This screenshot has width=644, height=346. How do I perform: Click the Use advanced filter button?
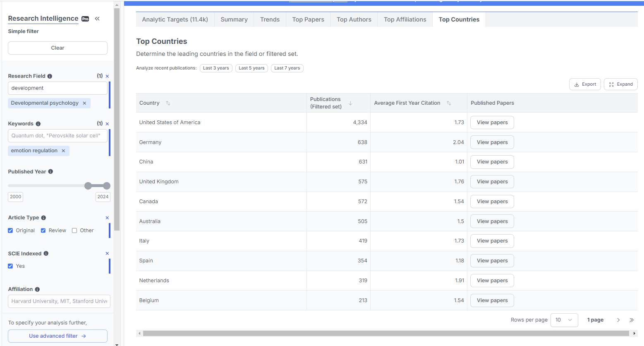57,336
